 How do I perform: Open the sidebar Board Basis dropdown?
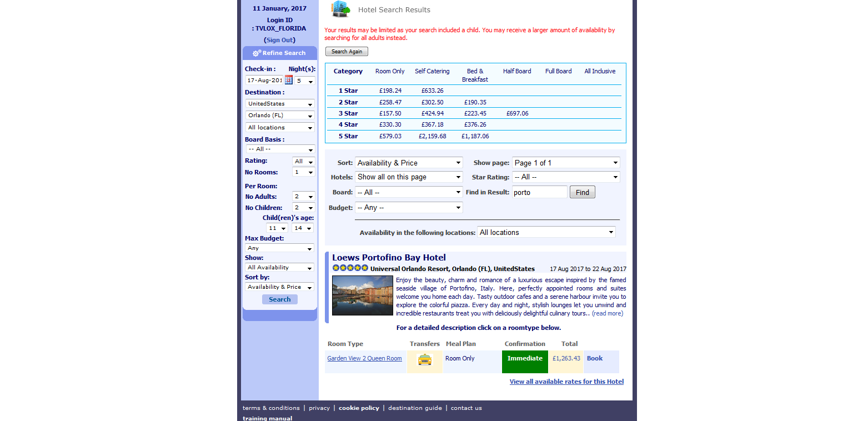(280, 149)
